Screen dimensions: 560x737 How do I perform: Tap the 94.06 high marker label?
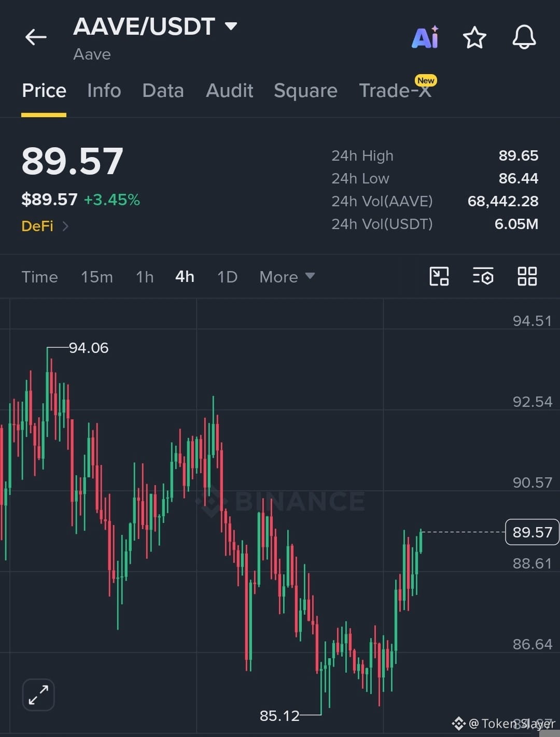89,348
